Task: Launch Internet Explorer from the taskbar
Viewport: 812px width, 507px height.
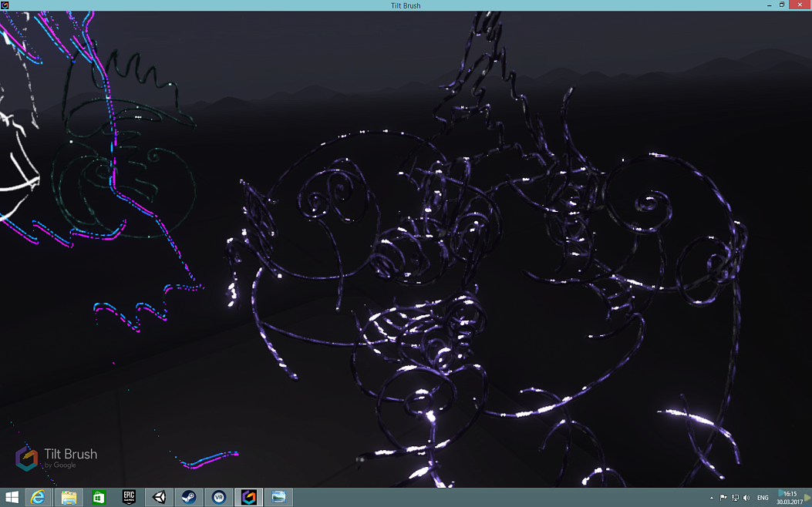Action: [37, 498]
